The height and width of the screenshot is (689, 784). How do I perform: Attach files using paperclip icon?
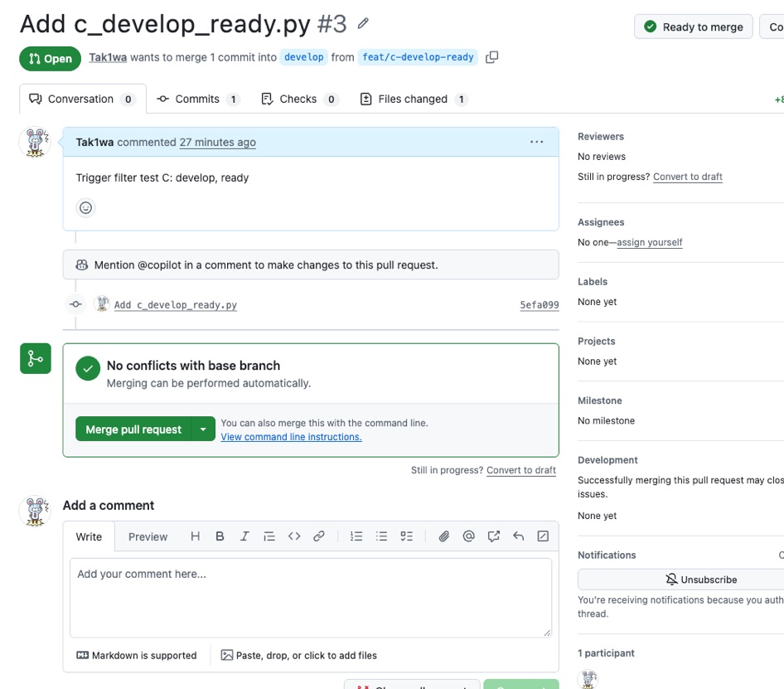click(x=443, y=536)
